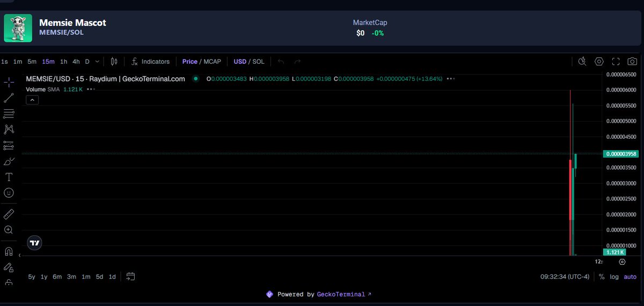Open the timezone clock 09:32:34 (UTC-4)

pos(565,277)
